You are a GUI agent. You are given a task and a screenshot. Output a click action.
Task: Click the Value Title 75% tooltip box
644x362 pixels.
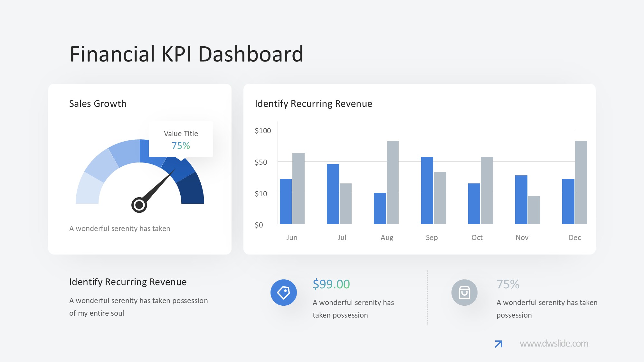pos(181,139)
